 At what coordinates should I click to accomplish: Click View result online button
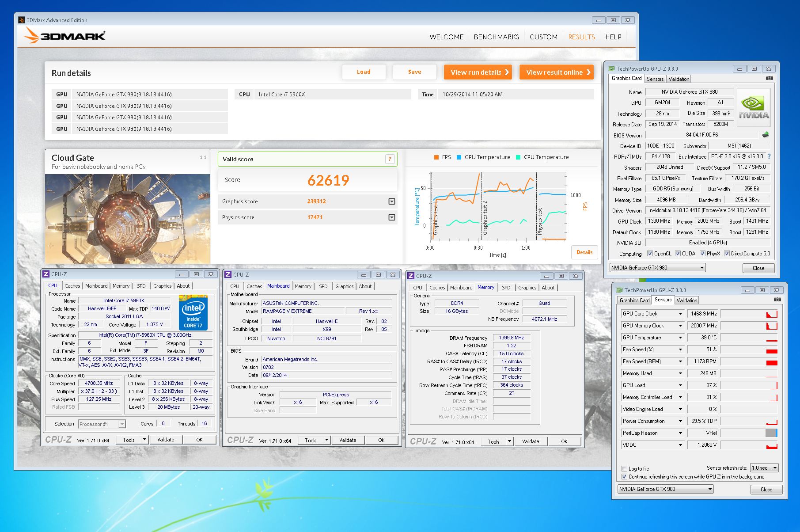coord(557,72)
